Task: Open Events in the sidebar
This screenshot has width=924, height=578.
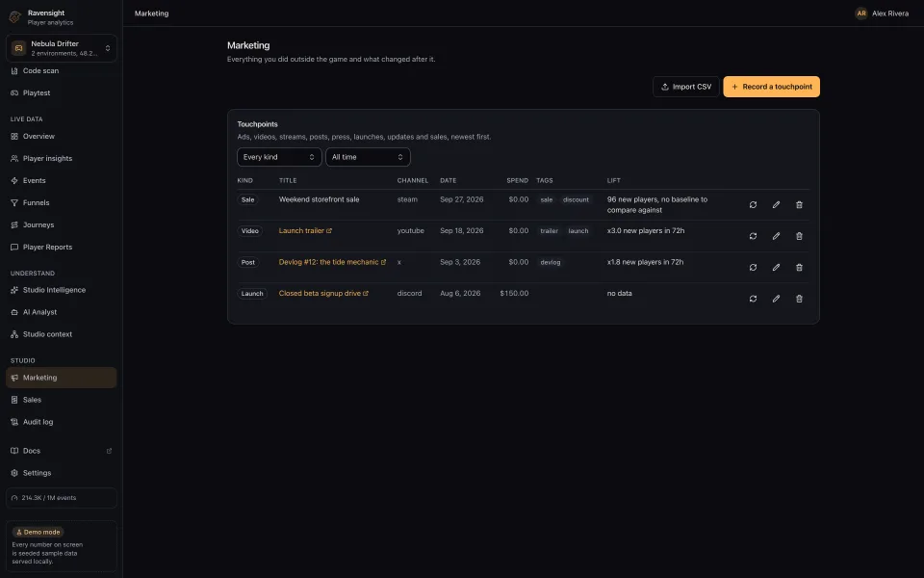Action: pyautogui.click(x=62, y=180)
